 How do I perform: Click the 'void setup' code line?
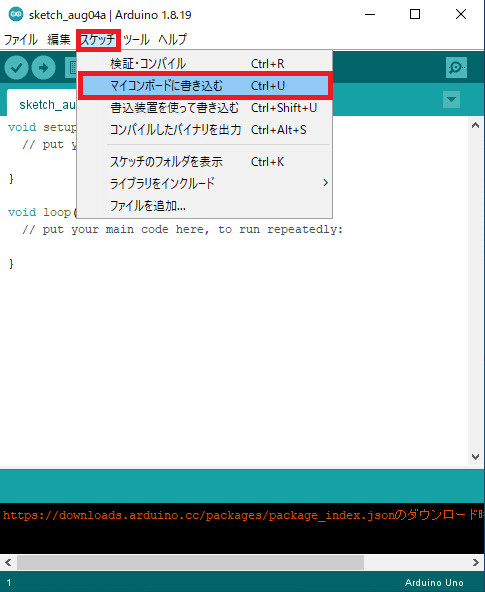tap(42, 127)
